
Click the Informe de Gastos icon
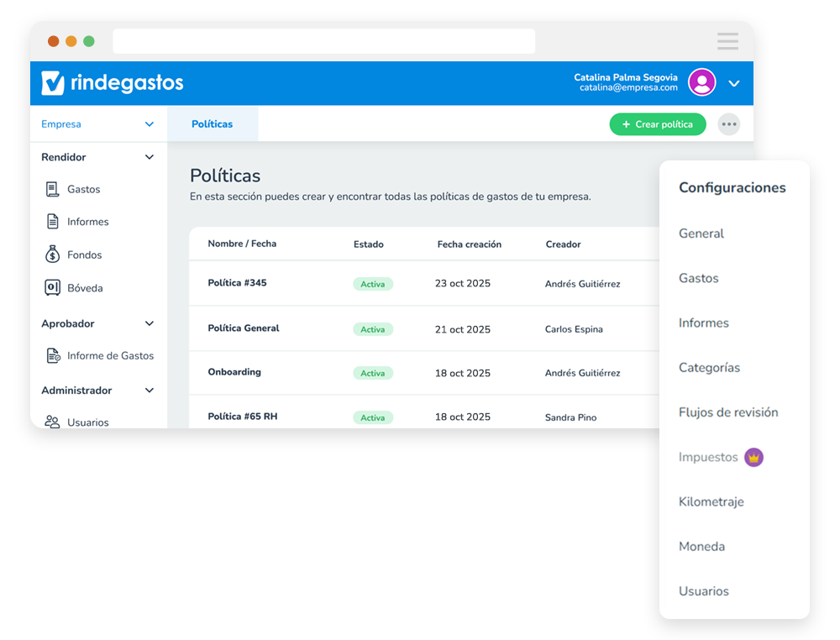pyautogui.click(x=52, y=356)
